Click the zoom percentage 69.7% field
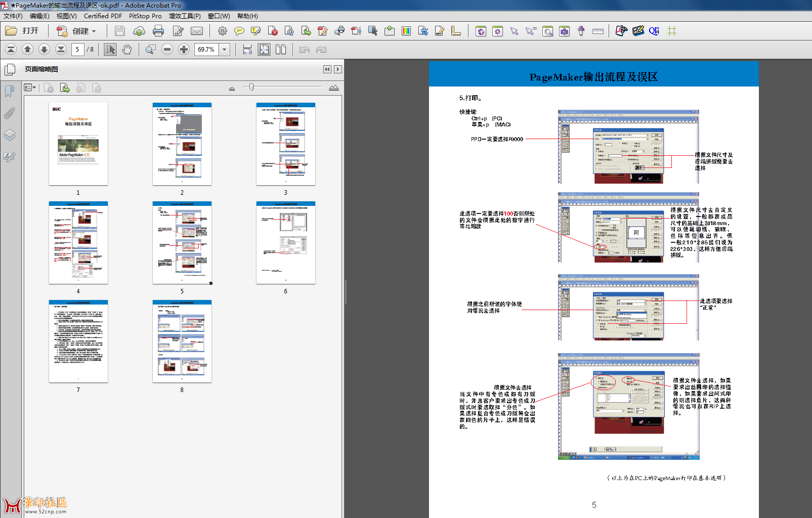Screen dimensions: 812x518 [207, 49]
